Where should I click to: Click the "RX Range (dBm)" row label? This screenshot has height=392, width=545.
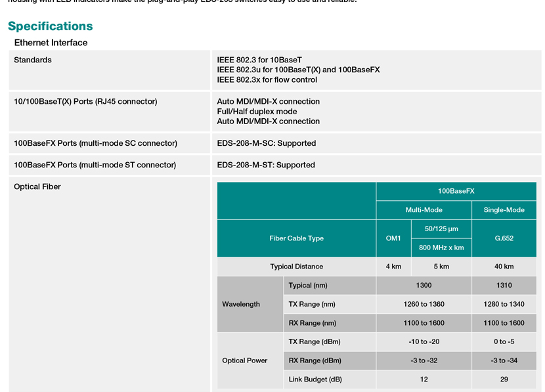(x=315, y=360)
